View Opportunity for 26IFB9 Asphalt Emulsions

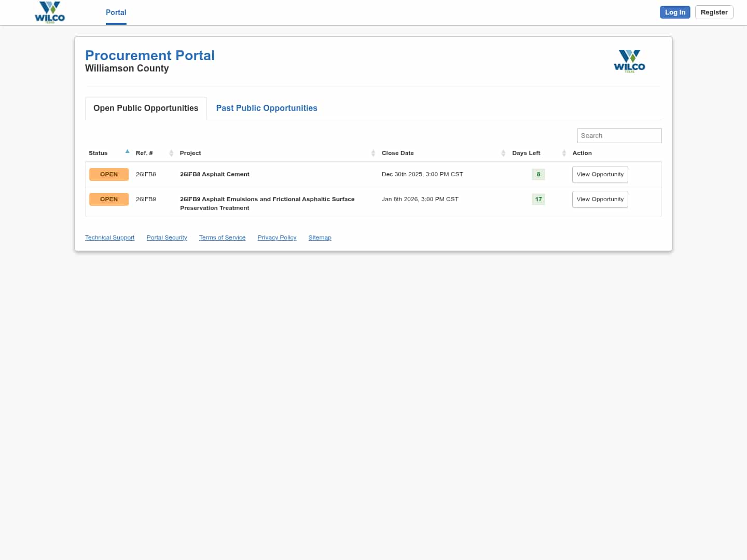click(x=600, y=199)
